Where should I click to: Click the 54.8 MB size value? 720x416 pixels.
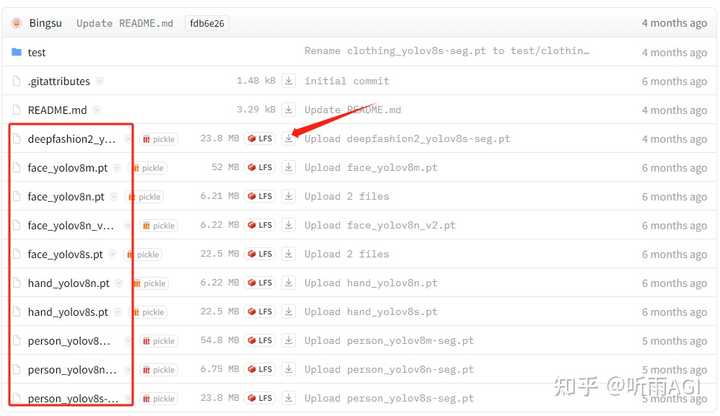(x=220, y=340)
